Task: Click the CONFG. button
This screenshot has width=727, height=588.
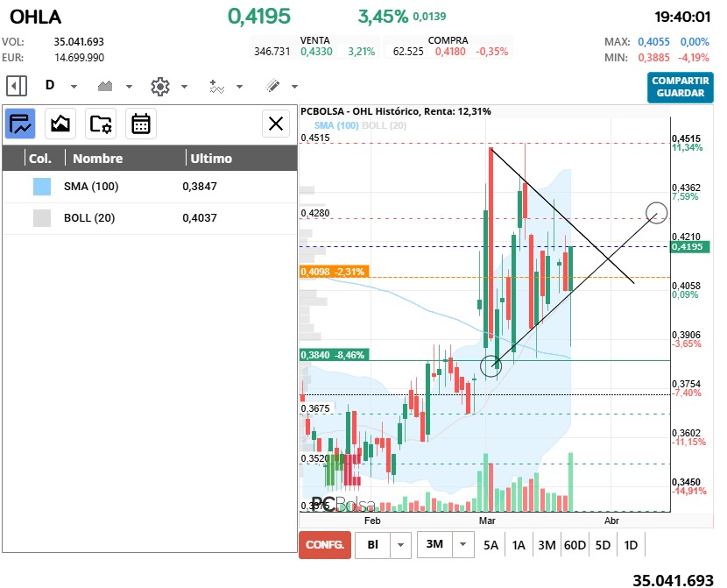Action: pos(324,545)
